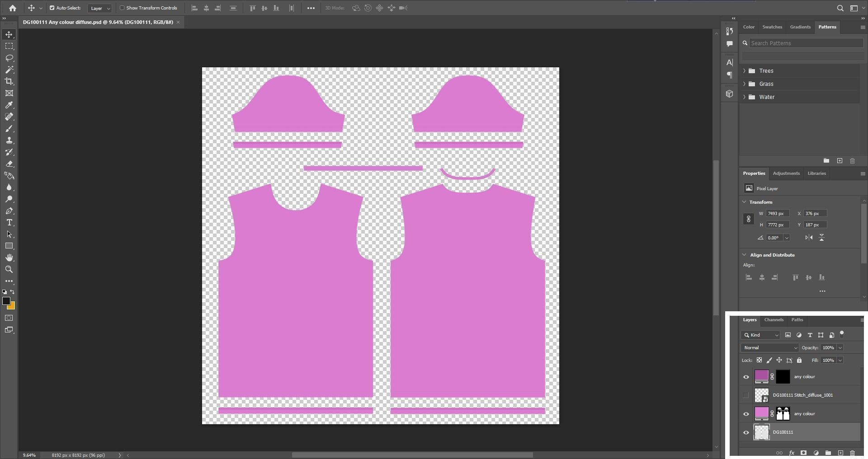Click the transform Width value field

[778, 214]
